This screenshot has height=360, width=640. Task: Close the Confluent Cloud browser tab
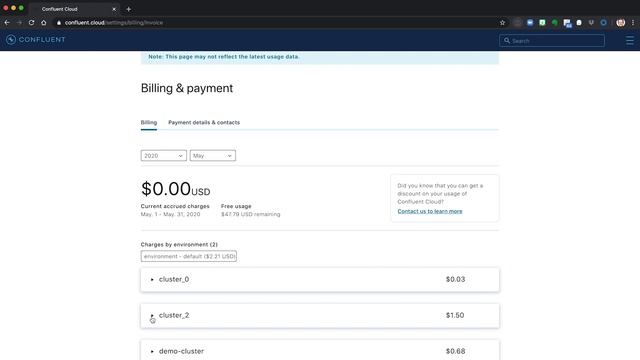click(114, 9)
